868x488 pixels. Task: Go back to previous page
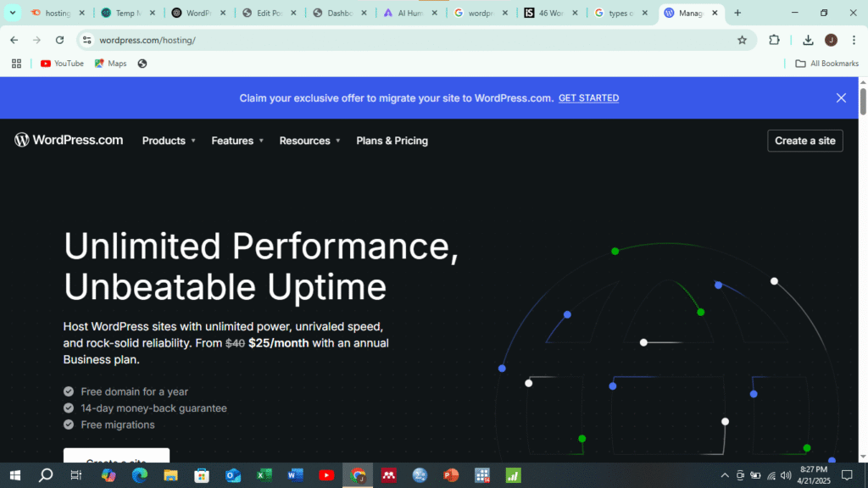point(14,40)
